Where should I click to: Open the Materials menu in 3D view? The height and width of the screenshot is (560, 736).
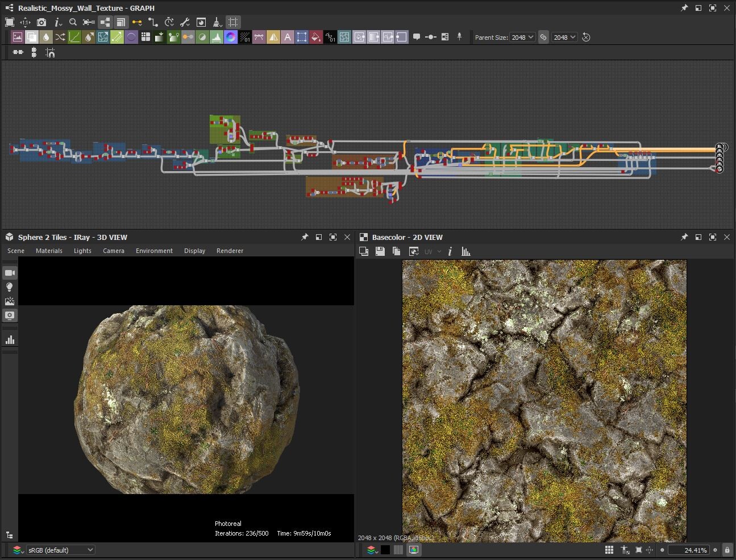pos(49,251)
